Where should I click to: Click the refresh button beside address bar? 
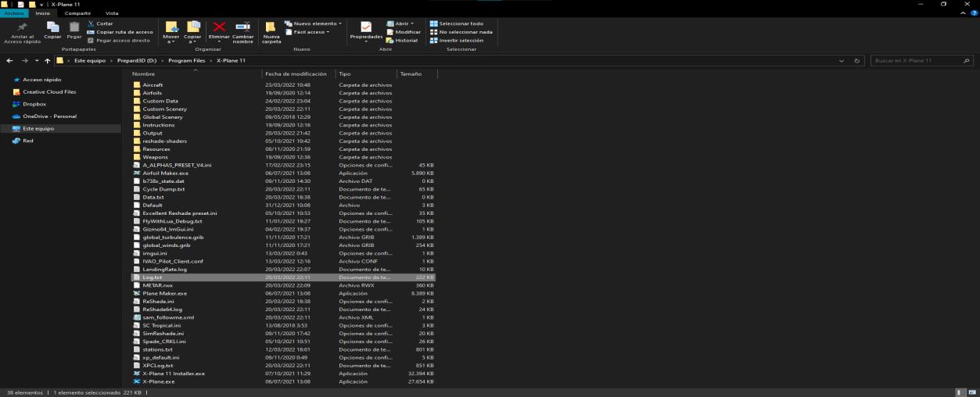coord(857,60)
